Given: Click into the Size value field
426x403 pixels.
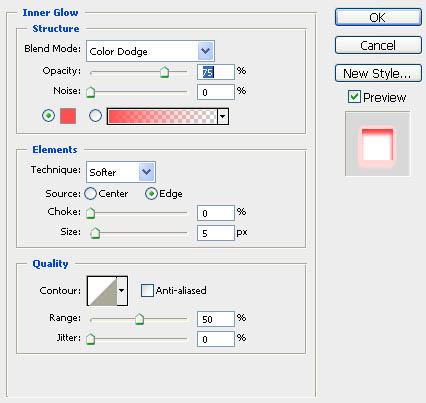Looking at the screenshot, I should coord(216,233).
